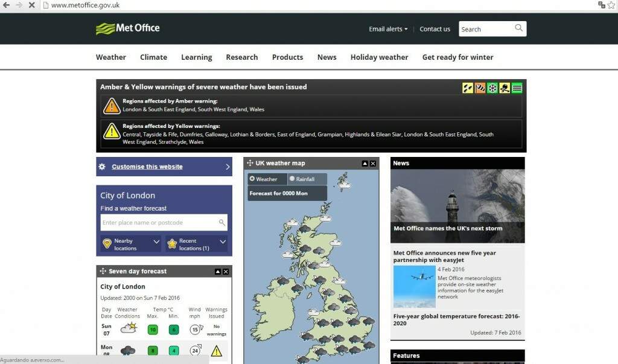
Task: Click the Met Office logo
Action: pyautogui.click(x=128, y=28)
